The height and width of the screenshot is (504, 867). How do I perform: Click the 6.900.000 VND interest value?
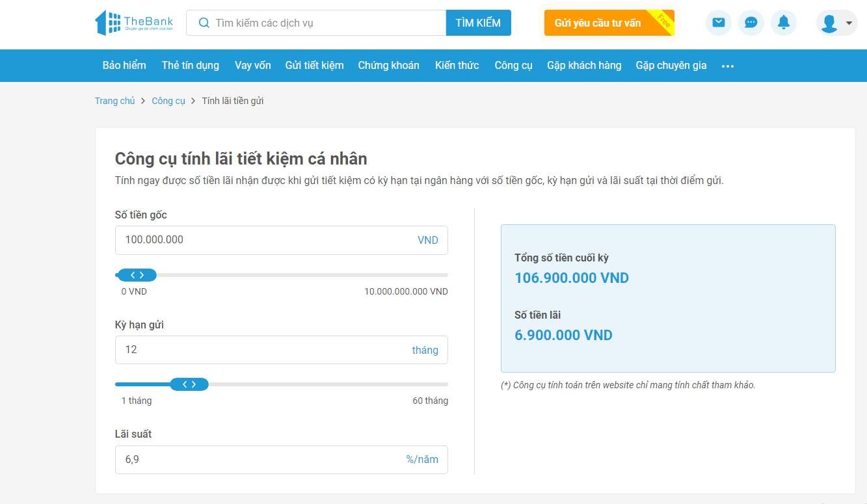click(563, 336)
